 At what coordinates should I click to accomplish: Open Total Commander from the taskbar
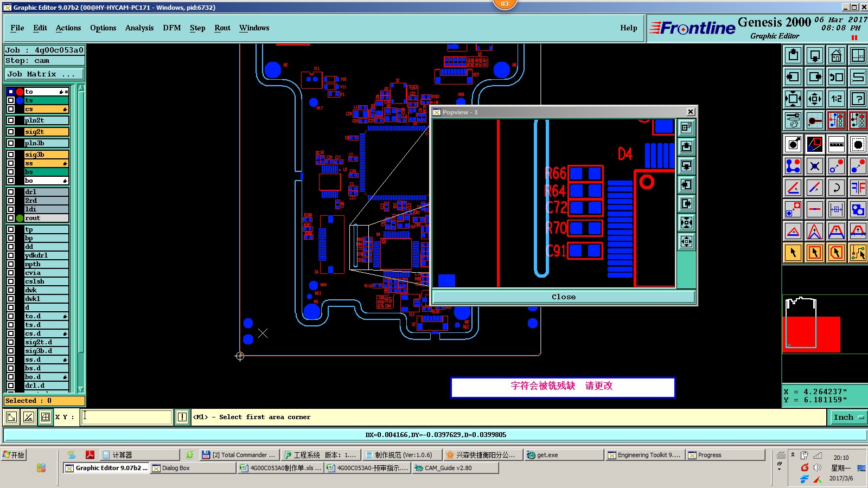pos(239,455)
